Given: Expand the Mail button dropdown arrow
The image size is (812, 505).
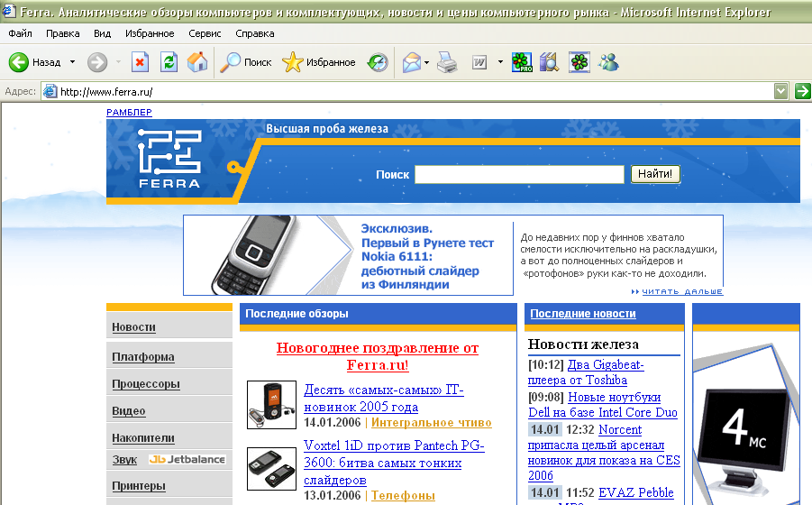Looking at the screenshot, I should [426, 62].
